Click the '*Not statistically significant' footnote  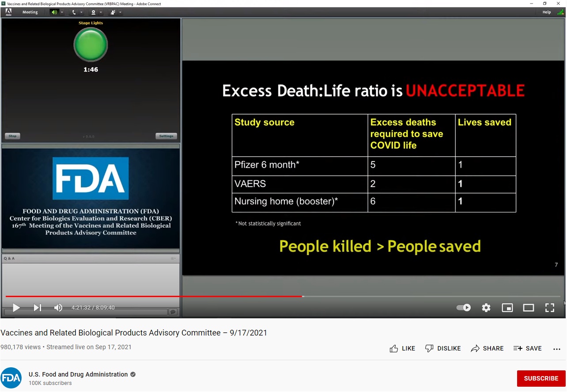[x=268, y=224]
